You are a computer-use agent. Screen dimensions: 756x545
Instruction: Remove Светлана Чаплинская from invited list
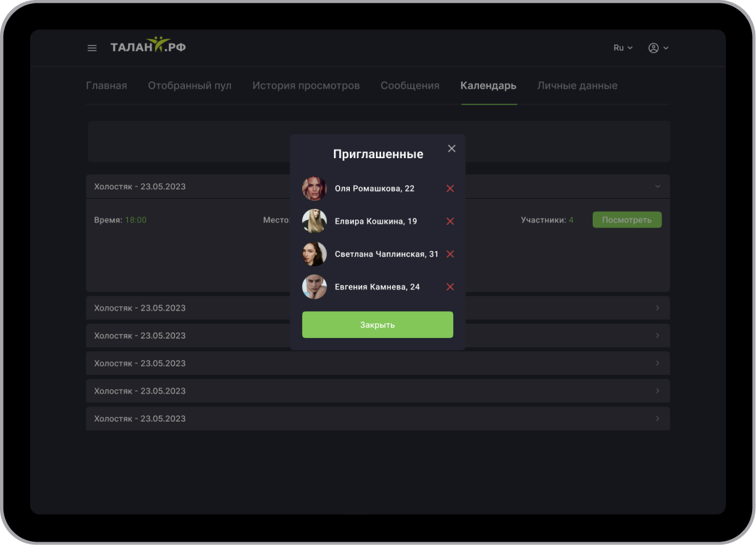coord(450,254)
